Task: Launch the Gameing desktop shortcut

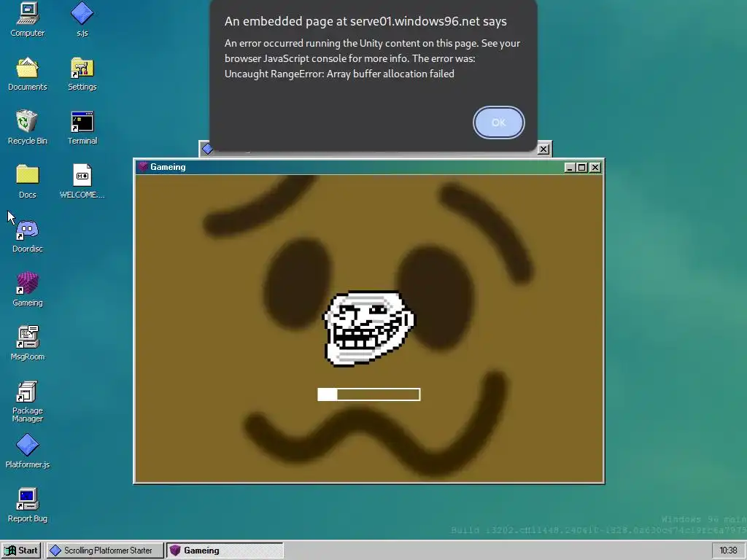Action: (x=27, y=289)
